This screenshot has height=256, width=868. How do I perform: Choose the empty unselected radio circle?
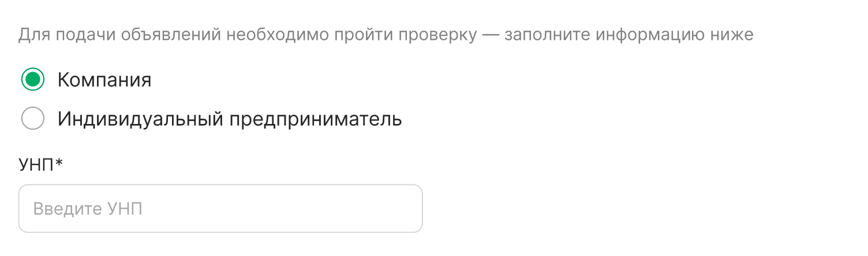[x=33, y=119]
